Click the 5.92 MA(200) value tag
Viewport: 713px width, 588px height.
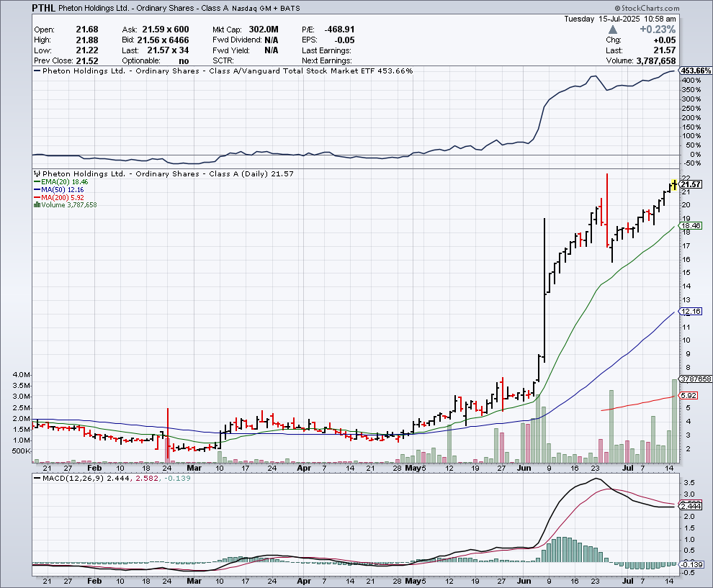[688, 395]
